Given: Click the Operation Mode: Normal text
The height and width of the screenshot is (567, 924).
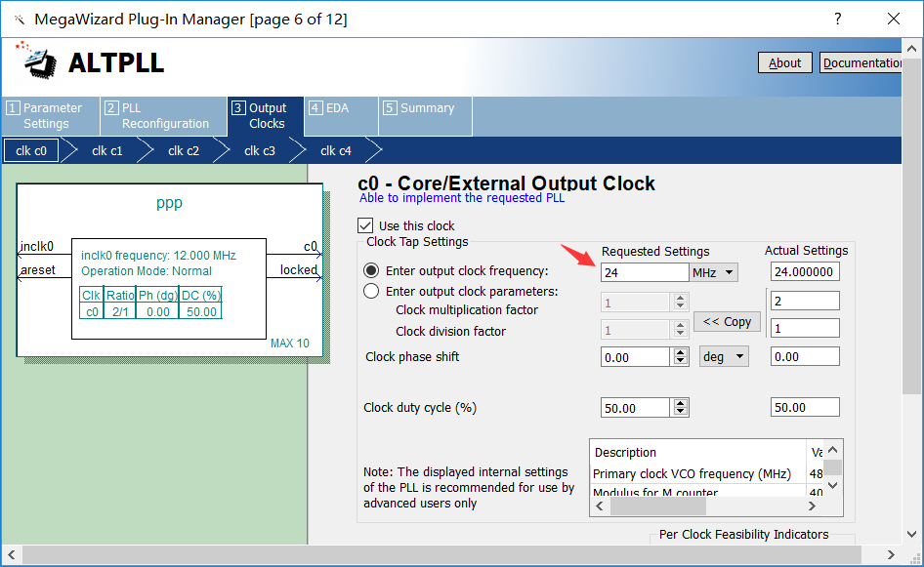Looking at the screenshot, I should tap(147, 271).
